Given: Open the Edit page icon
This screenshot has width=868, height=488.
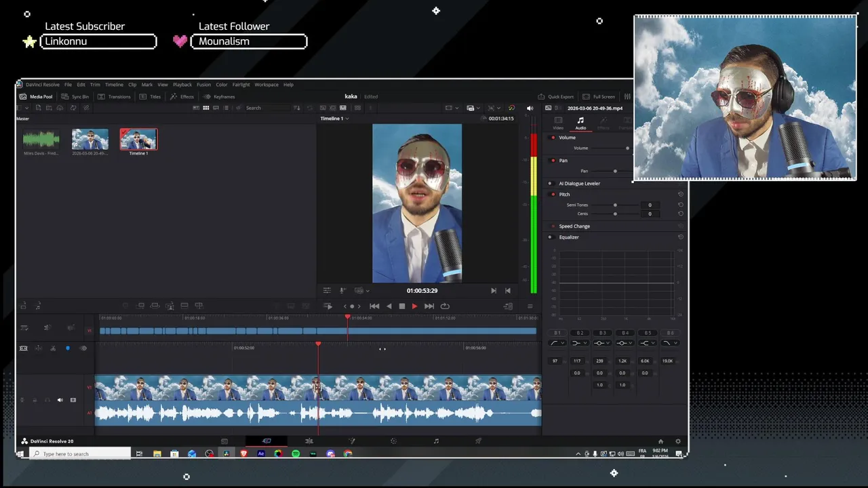Looking at the screenshot, I should tap(309, 441).
